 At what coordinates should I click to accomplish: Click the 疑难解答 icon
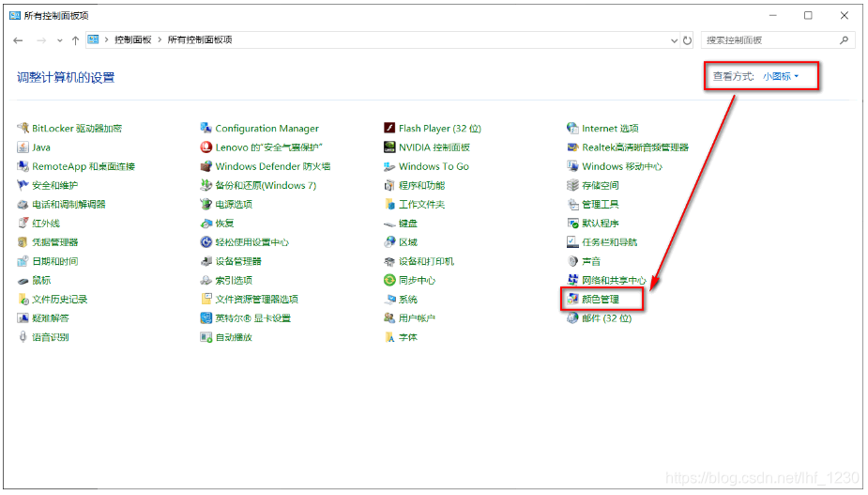pyautogui.click(x=23, y=318)
